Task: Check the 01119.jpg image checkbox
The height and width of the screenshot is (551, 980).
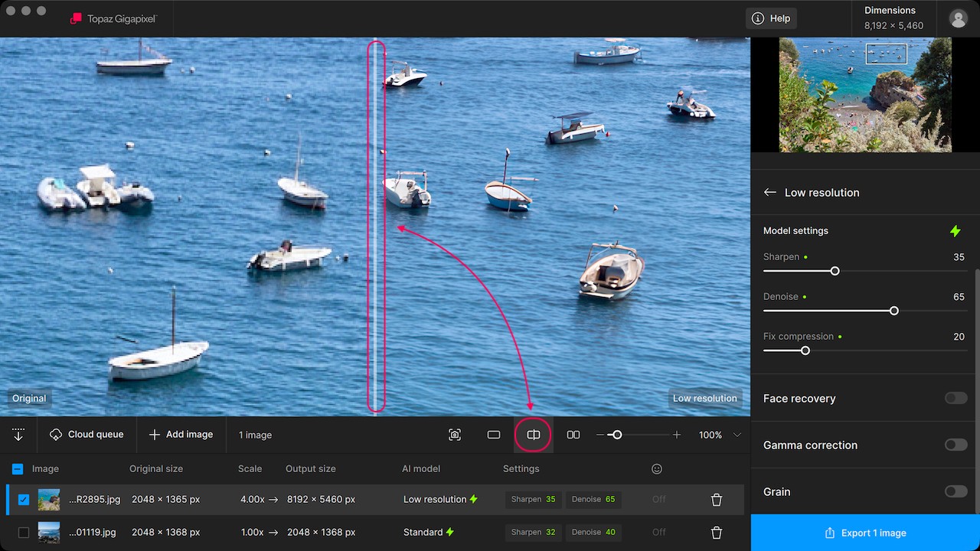Action: (24, 533)
